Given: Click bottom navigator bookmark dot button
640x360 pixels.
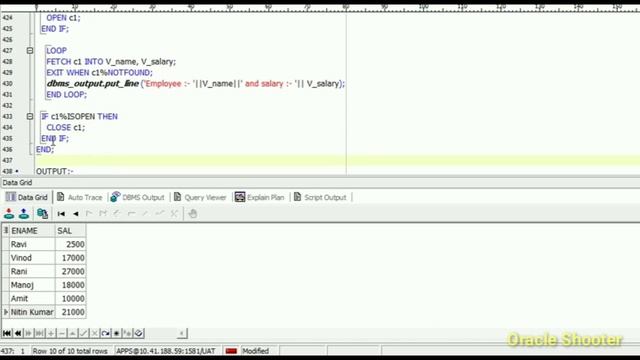Looking at the screenshot, I should (116, 333).
